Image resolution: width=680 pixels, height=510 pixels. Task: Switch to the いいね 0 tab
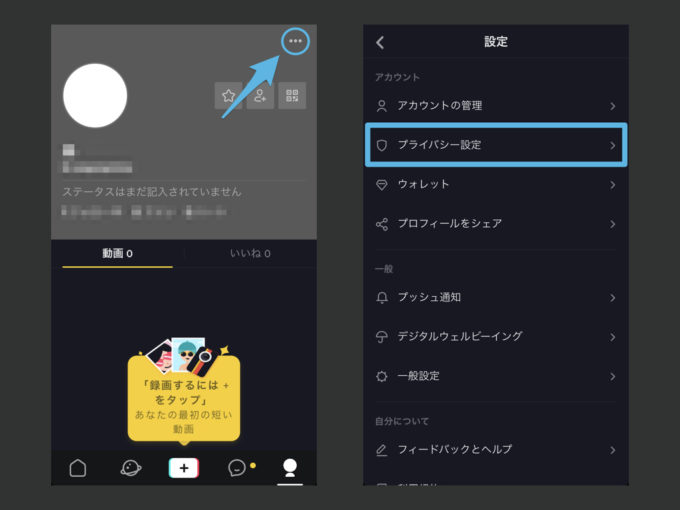click(x=250, y=254)
